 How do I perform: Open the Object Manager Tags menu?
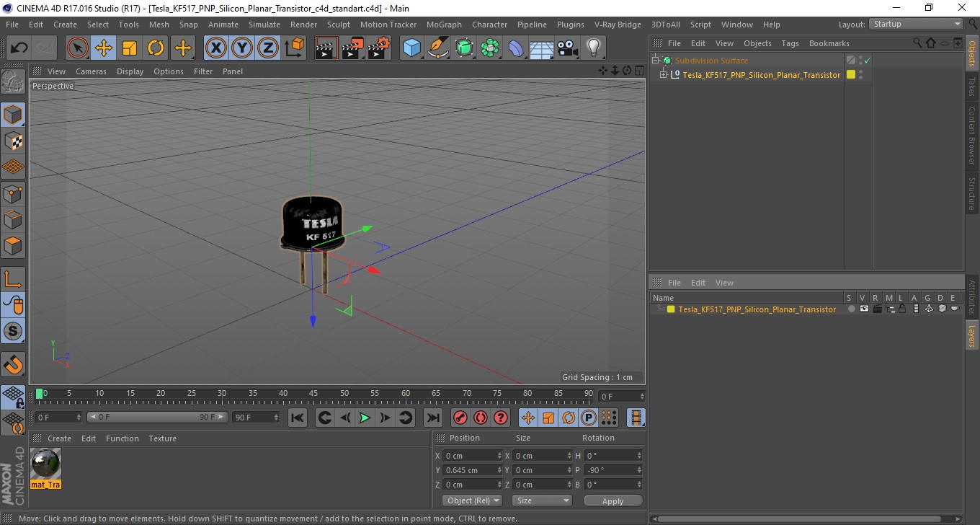coord(790,43)
